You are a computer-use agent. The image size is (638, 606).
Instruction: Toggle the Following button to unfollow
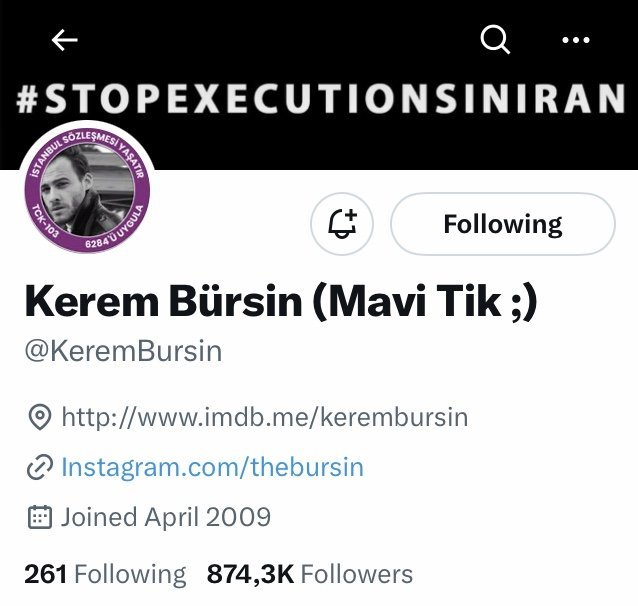coord(503,224)
